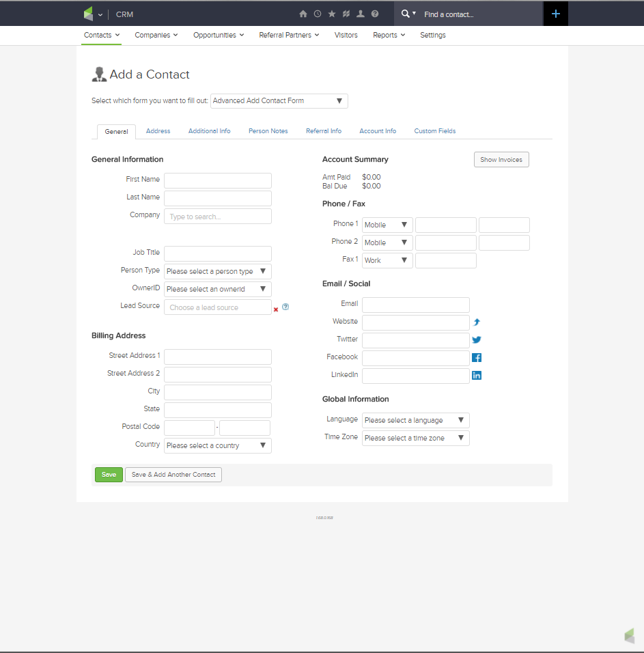Click Save & Add Another Contact

point(173,475)
